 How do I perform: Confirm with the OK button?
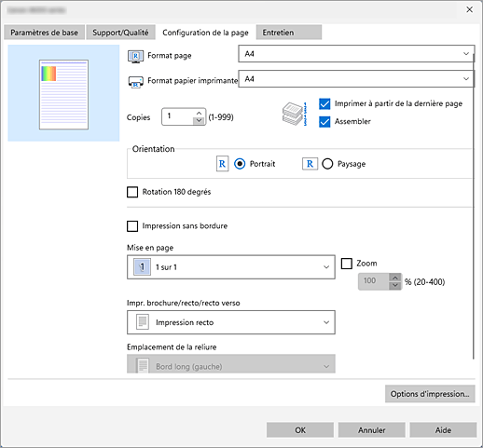click(x=300, y=430)
